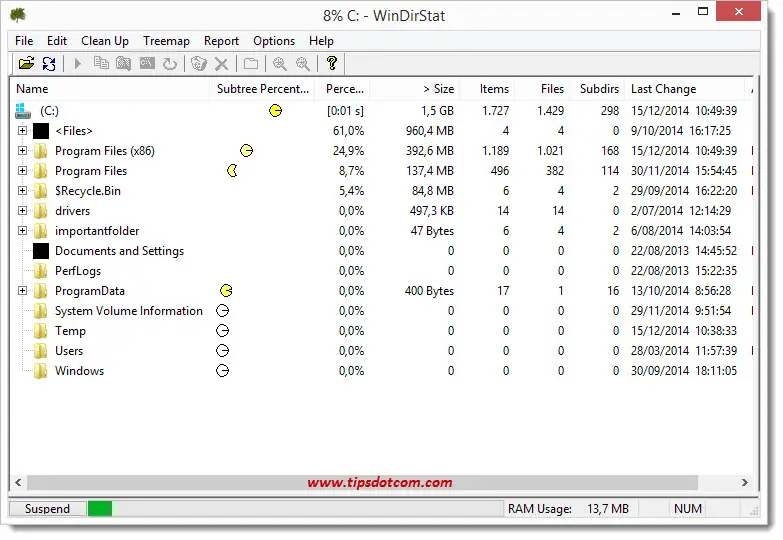
Task: Click the Suspend button in status bar
Action: tap(47, 509)
